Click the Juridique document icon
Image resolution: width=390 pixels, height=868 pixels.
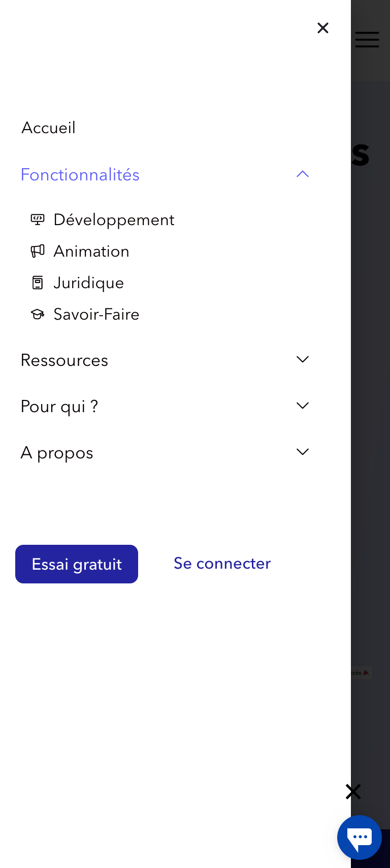coord(38,283)
